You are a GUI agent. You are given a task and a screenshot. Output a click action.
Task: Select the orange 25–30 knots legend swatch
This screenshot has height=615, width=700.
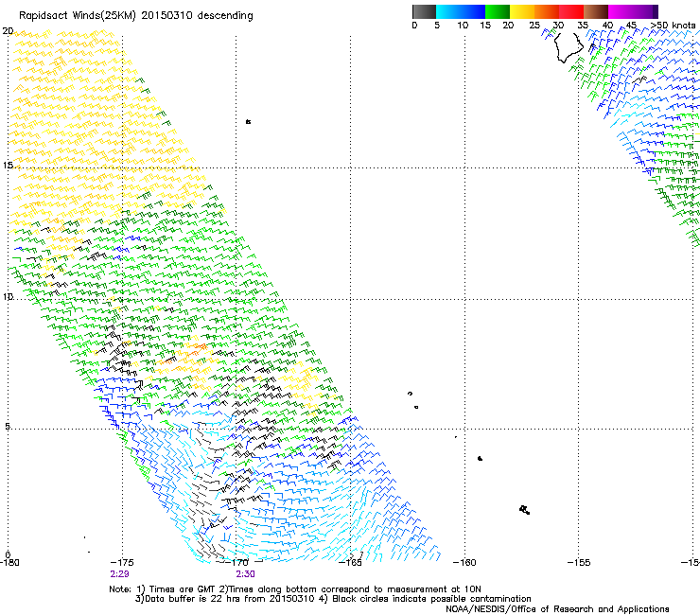[547, 11]
